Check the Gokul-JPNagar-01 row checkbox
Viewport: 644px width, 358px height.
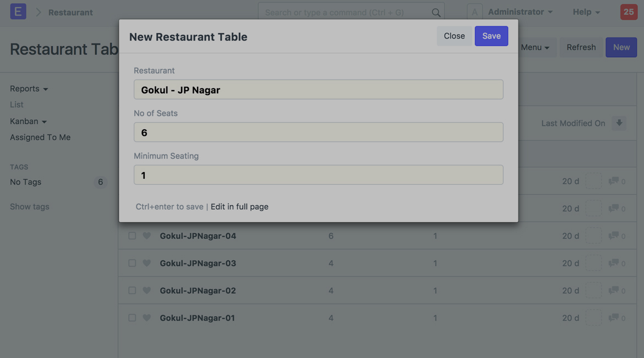tap(132, 318)
